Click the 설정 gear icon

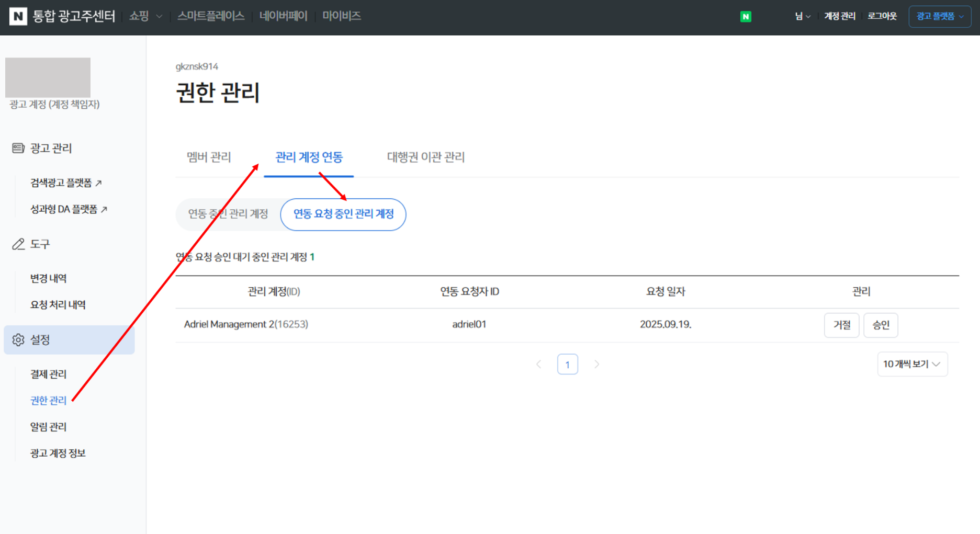tap(18, 340)
